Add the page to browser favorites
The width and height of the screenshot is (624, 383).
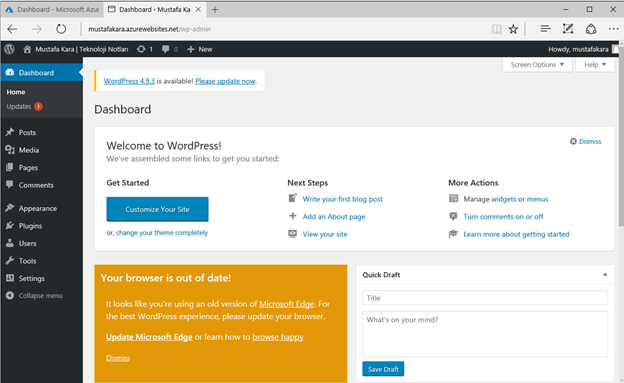tap(513, 29)
